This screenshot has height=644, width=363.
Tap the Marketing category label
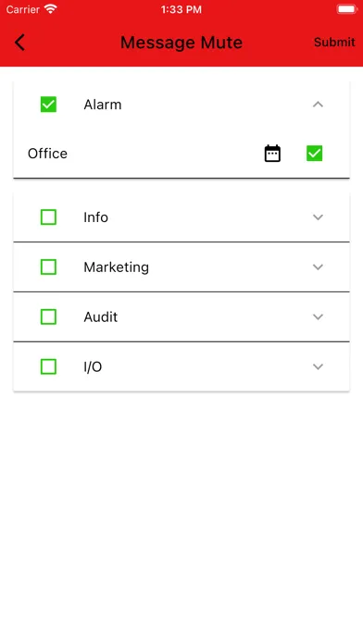[116, 267]
